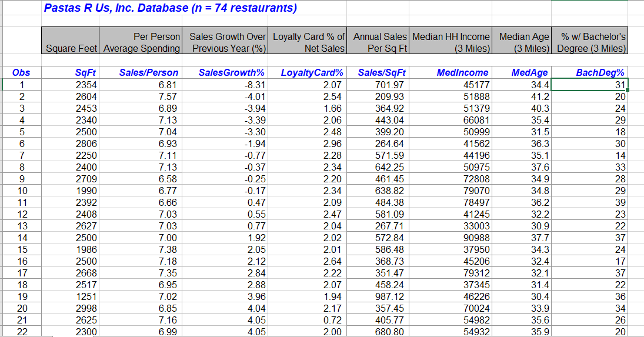
Task: Select SqFt value 2806
Action: [x=70, y=144]
